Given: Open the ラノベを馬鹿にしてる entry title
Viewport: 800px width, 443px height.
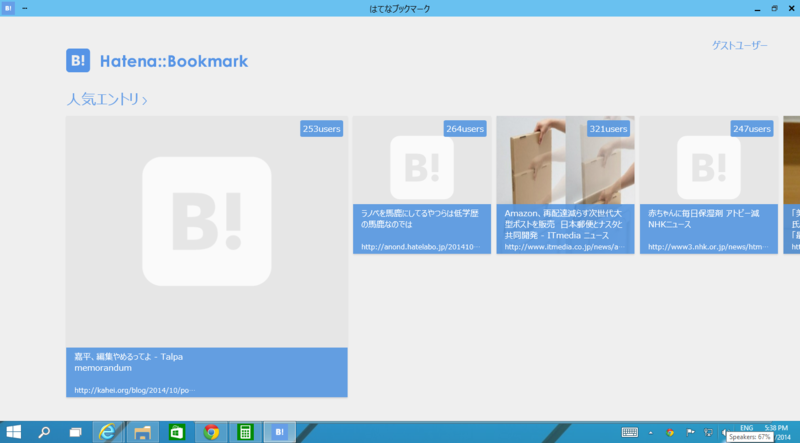Looking at the screenshot, I should (419, 218).
